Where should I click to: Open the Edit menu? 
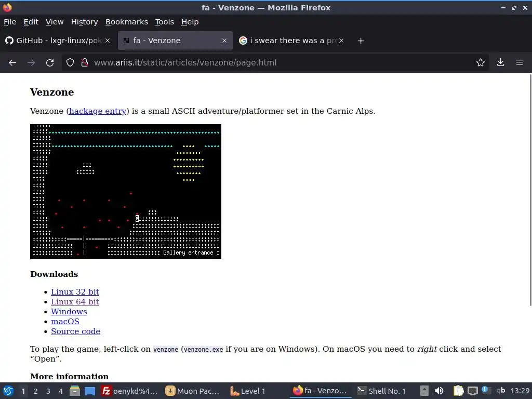[31, 22]
